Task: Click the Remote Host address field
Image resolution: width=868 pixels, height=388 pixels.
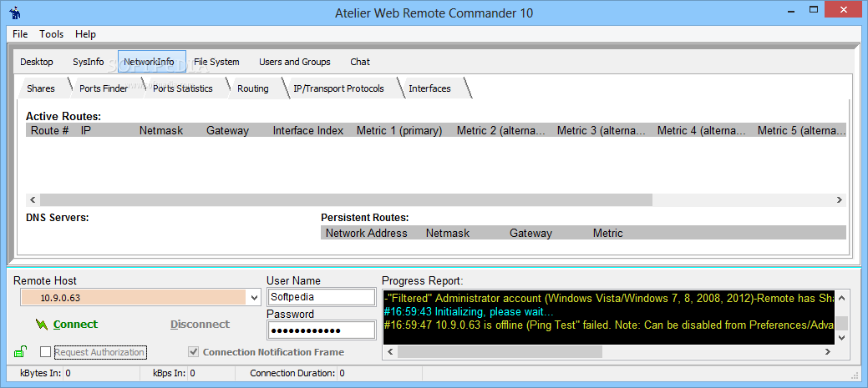Action: pyautogui.click(x=134, y=298)
